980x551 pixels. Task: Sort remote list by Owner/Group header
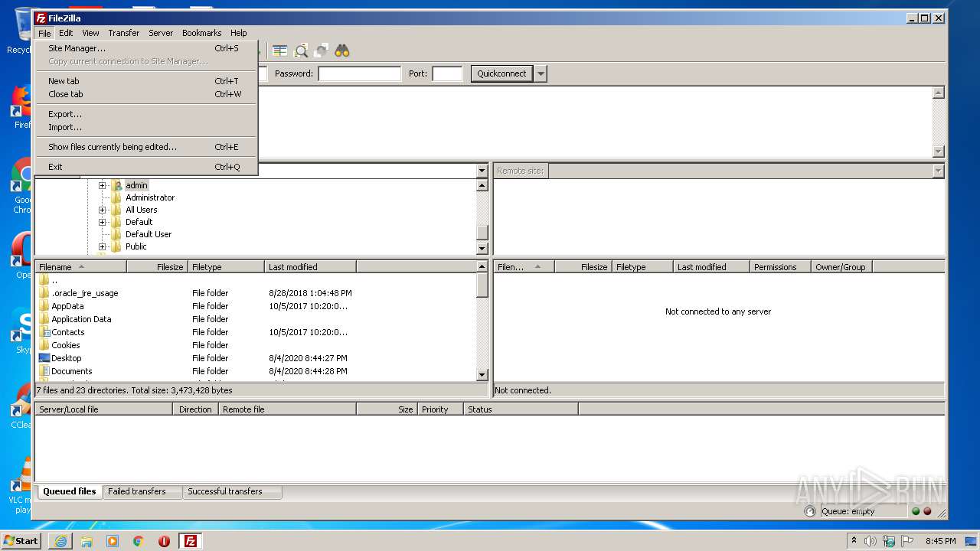[x=841, y=267]
